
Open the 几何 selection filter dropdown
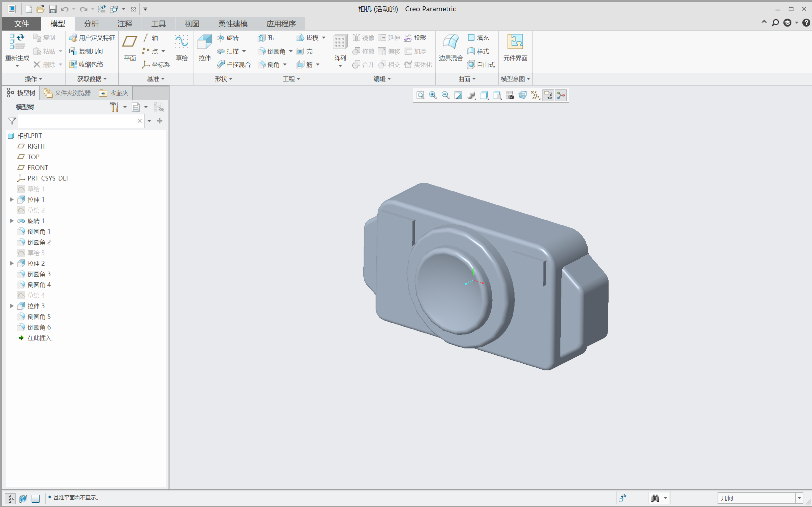[799, 498]
